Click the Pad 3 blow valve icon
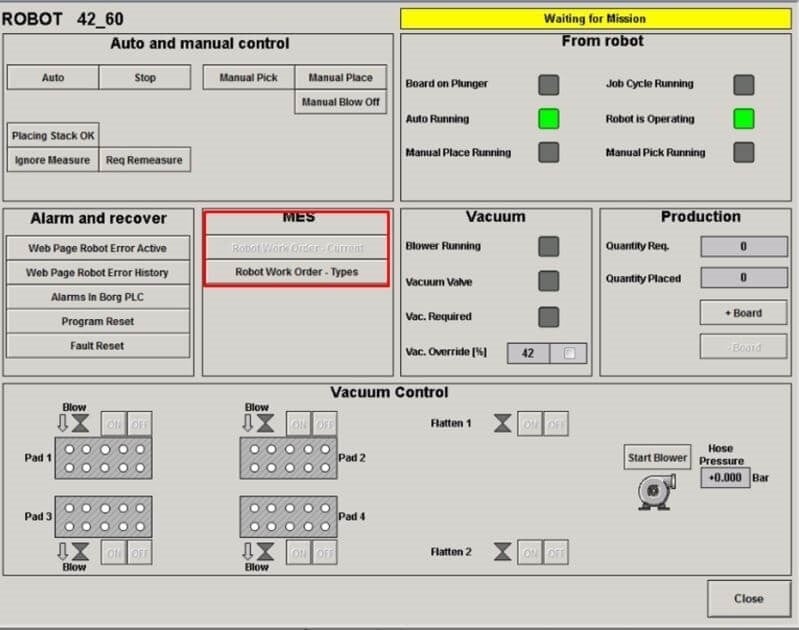This screenshot has height=630, width=799. 81,552
